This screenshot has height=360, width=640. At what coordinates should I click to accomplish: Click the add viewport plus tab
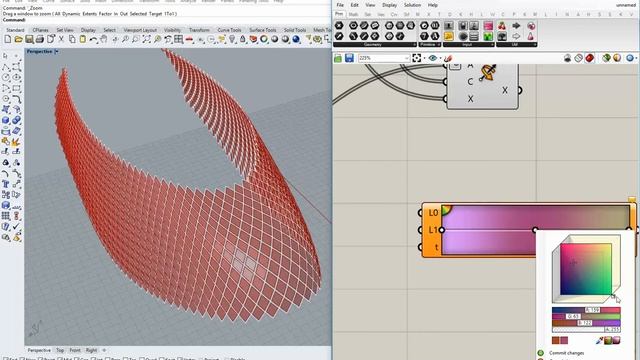tap(104, 350)
